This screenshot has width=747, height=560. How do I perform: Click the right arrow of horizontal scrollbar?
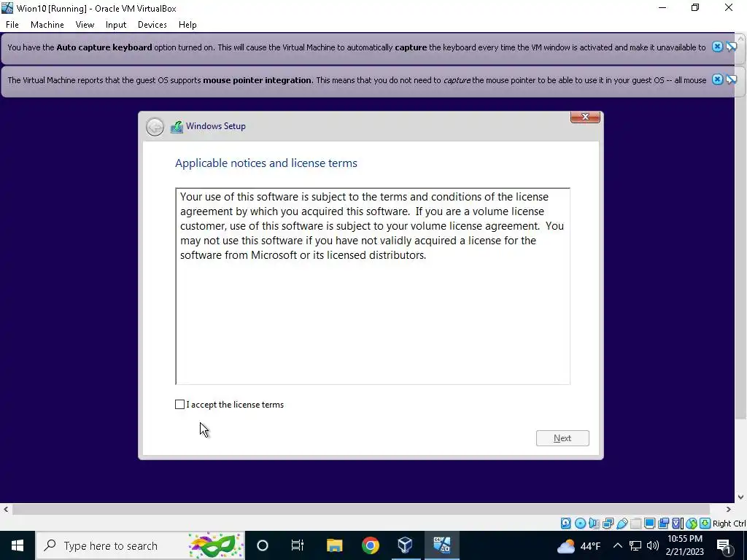729,509
